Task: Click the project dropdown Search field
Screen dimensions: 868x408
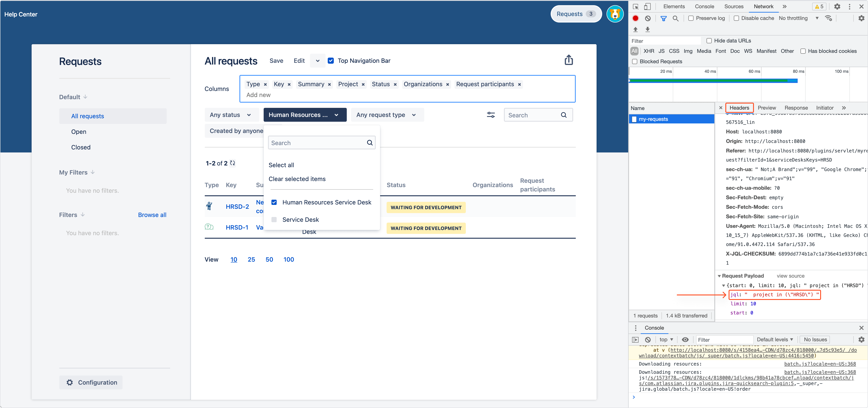Action: 317,143
